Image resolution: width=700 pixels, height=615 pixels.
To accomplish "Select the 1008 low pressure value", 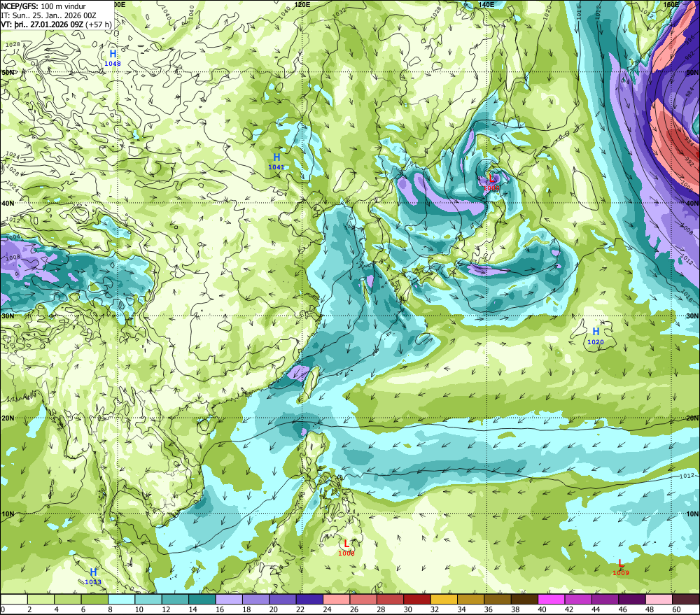I will click(346, 553).
